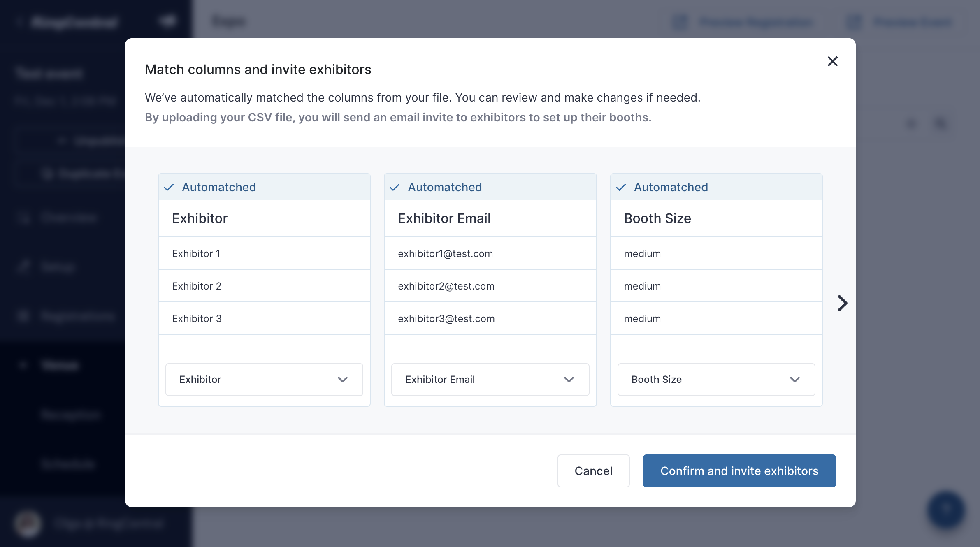Select the Exhibitor 2 cell
Image resolution: width=980 pixels, height=547 pixels.
coord(264,286)
